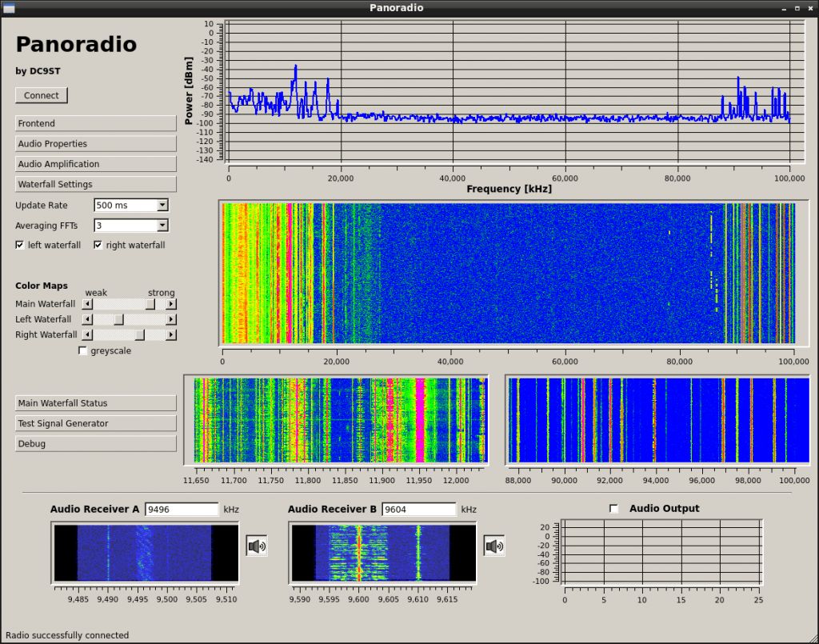Toggle the left waterfall checkbox
819x644 pixels.
20,245
